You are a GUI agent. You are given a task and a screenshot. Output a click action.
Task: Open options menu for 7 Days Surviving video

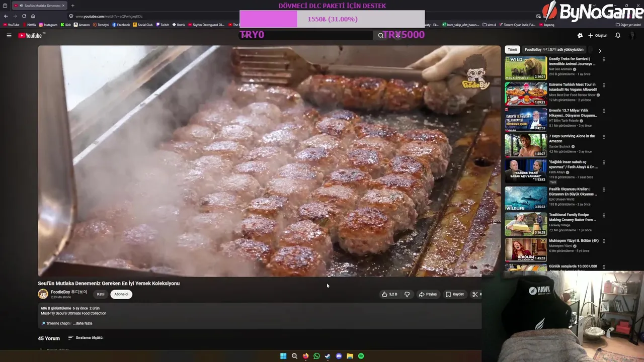[604, 137]
